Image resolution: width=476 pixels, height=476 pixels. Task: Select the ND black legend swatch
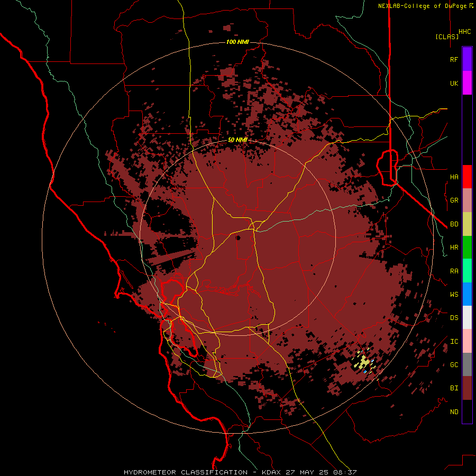pos(467,411)
